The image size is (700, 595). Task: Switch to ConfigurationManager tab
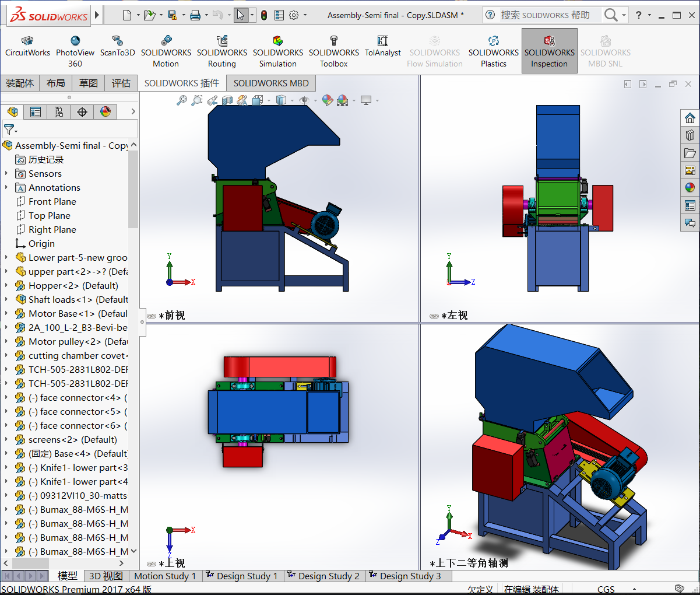click(x=59, y=111)
